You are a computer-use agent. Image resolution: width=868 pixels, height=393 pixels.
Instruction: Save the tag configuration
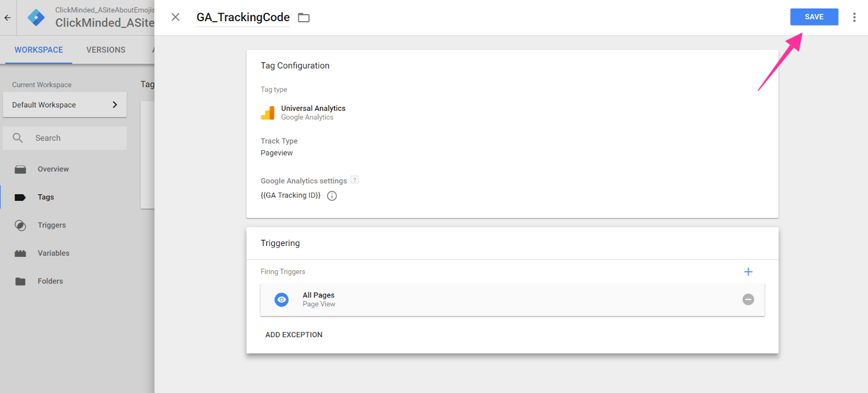coord(814,17)
